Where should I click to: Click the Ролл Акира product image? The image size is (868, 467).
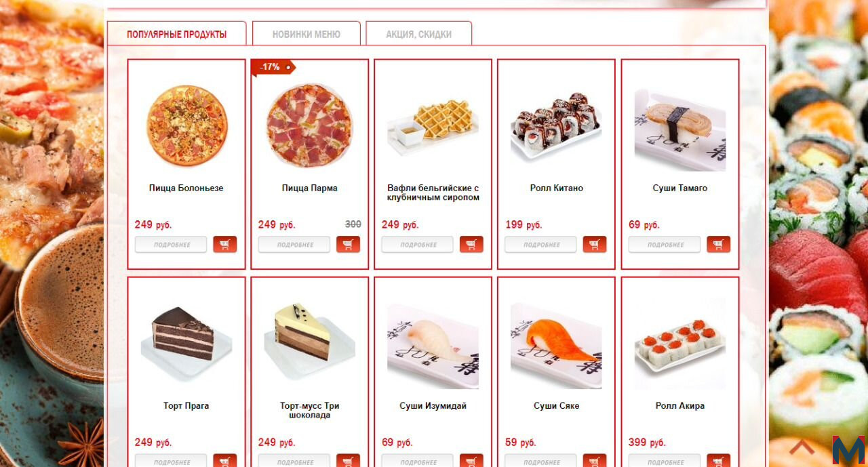tap(679, 345)
